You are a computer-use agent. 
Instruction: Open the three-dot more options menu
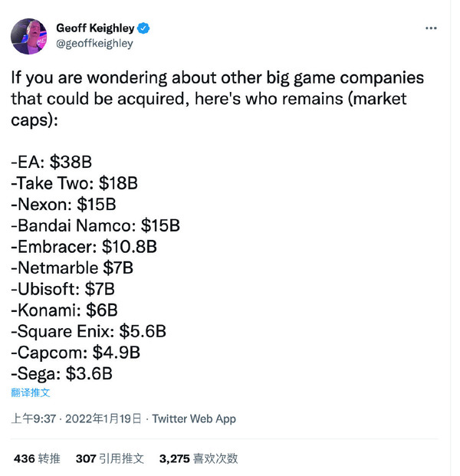pyautogui.click(x=432, y=28)
